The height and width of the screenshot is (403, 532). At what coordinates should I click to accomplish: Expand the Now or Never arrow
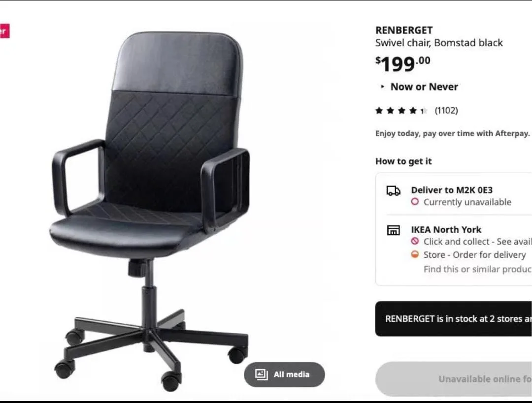tap(382, 87)
